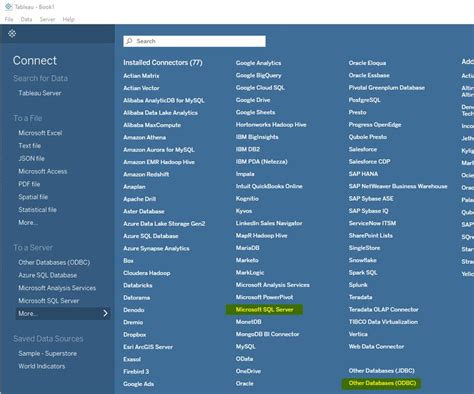Select Splunk connector
Viewport: 474px width, 394px height.
[x=358, y=285]
